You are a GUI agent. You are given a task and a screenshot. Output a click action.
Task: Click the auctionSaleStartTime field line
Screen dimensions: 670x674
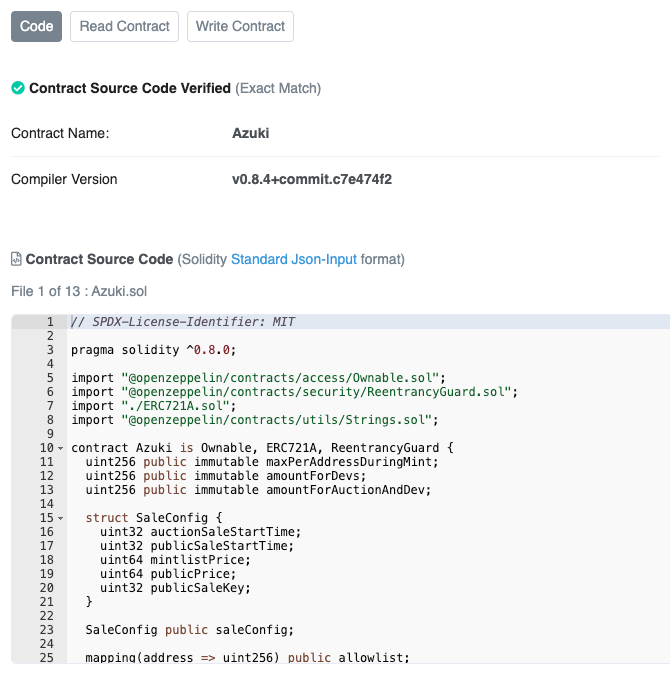(201, 532)
